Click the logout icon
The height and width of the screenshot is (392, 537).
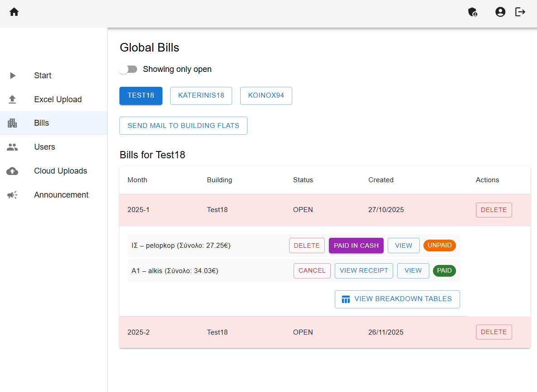pos(520,12)
